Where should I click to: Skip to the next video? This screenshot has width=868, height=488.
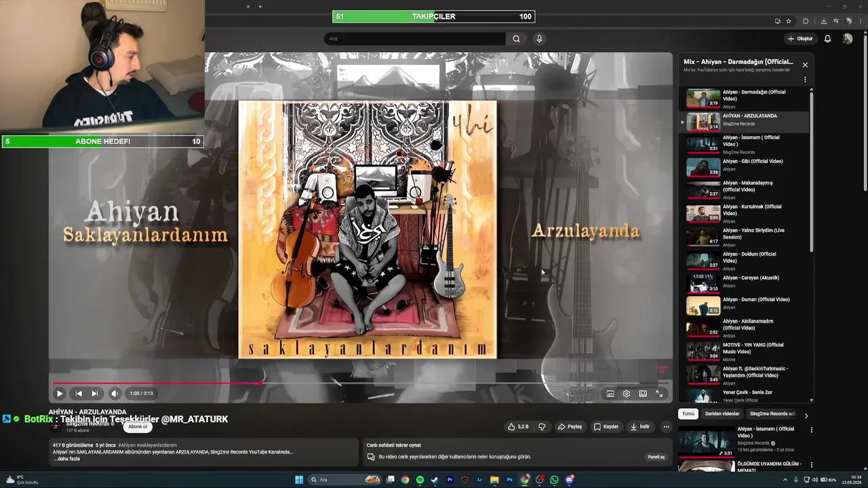point(95,394)
